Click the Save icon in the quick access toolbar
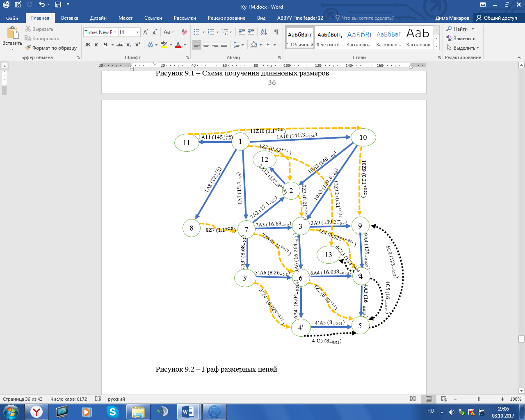This screenshot has height=420, width=525. coord(58,5)
